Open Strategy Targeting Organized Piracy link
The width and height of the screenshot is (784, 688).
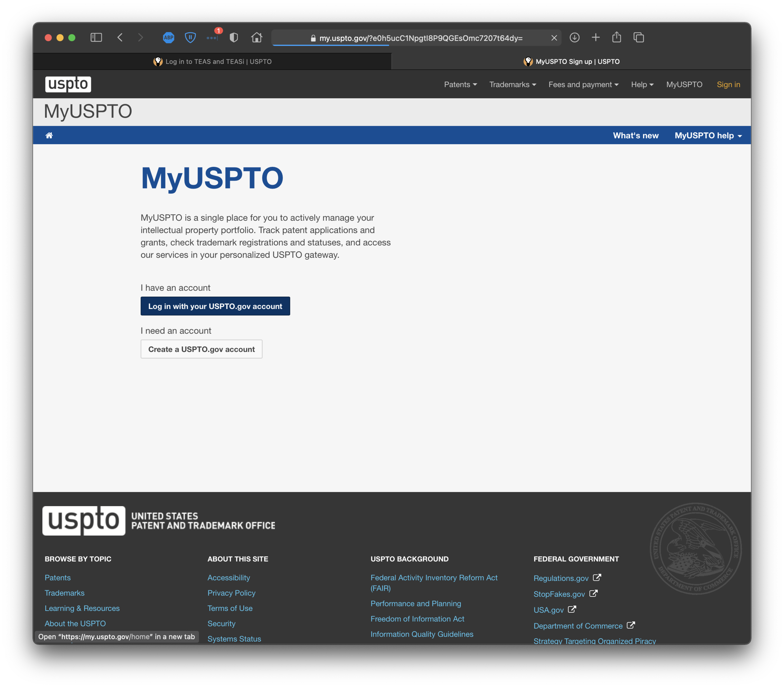point(595,641)
